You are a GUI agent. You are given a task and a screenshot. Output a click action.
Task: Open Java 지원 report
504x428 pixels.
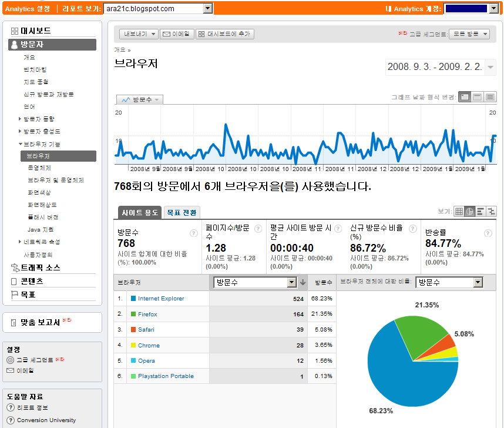(x=41, y=229)
